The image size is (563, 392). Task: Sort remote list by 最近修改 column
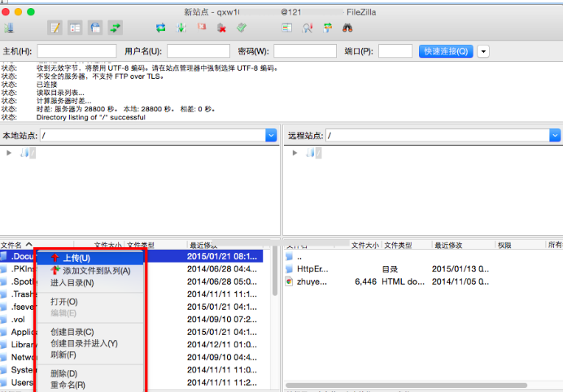click(x=463, y=245)
